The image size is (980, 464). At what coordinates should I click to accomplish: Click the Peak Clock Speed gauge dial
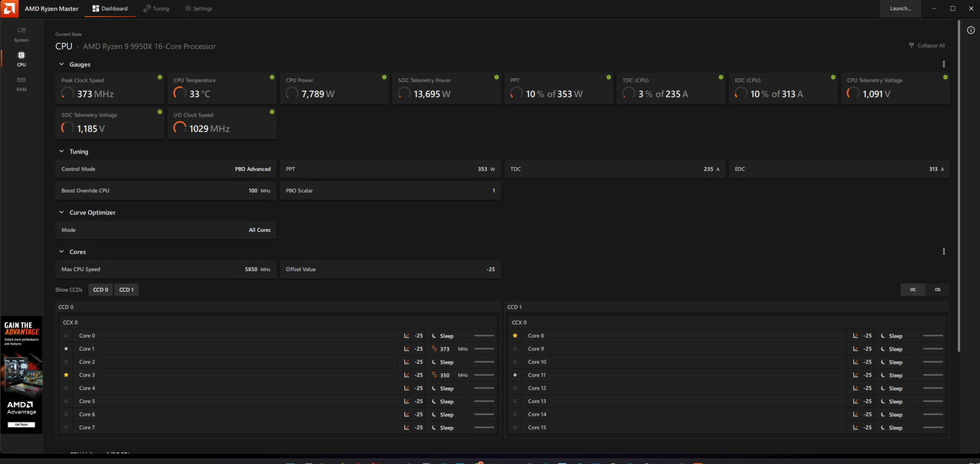click(67, 93)
